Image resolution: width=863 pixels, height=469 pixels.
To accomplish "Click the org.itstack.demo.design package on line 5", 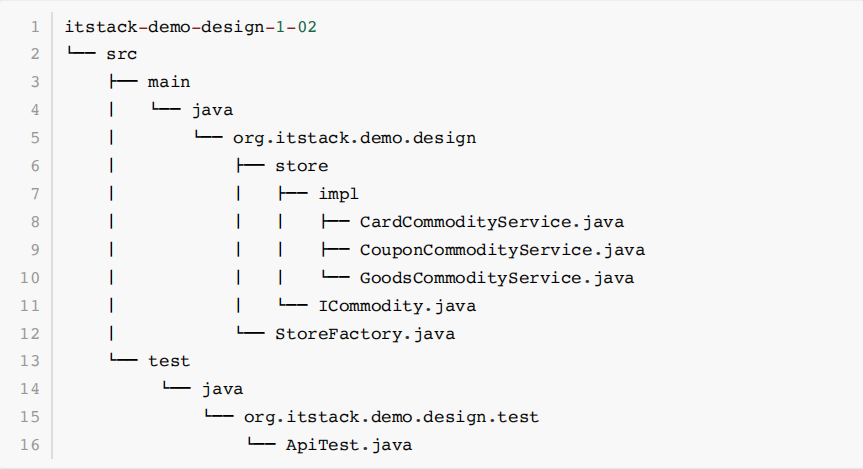I will pos(354,138).
